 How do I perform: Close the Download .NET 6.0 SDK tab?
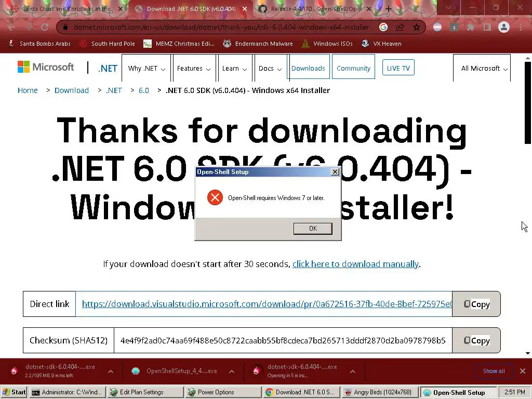pyautogui.click(x=244, y=9)
